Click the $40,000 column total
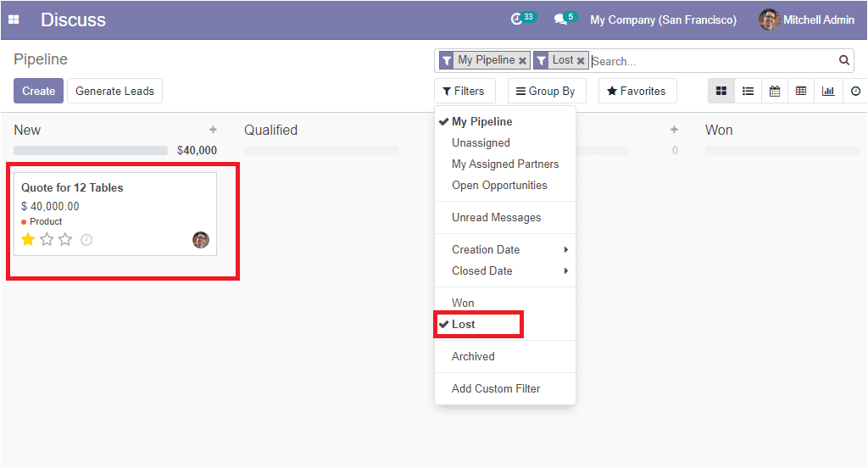Viewport: 868px width, 468px height. click(197, 151)
